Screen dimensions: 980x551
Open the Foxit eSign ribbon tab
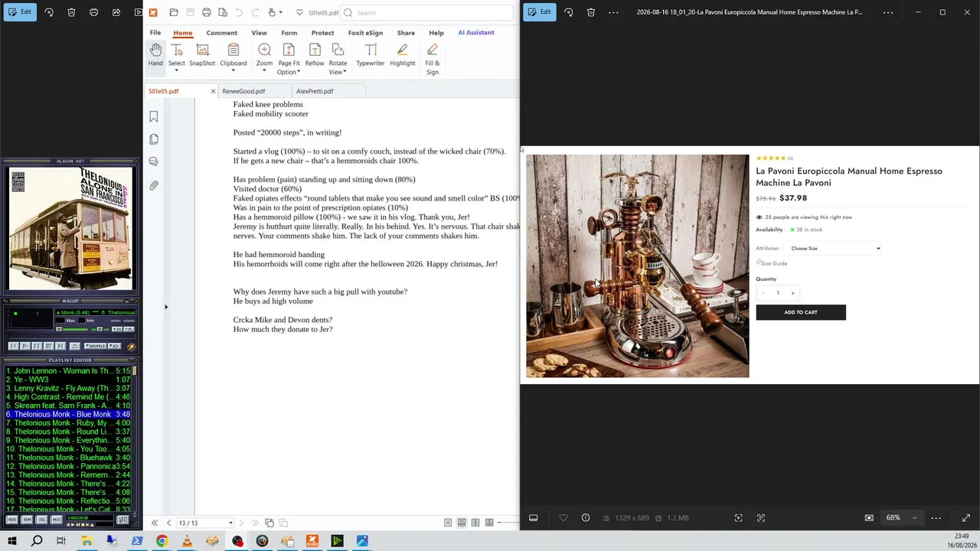tap(365, 33)
